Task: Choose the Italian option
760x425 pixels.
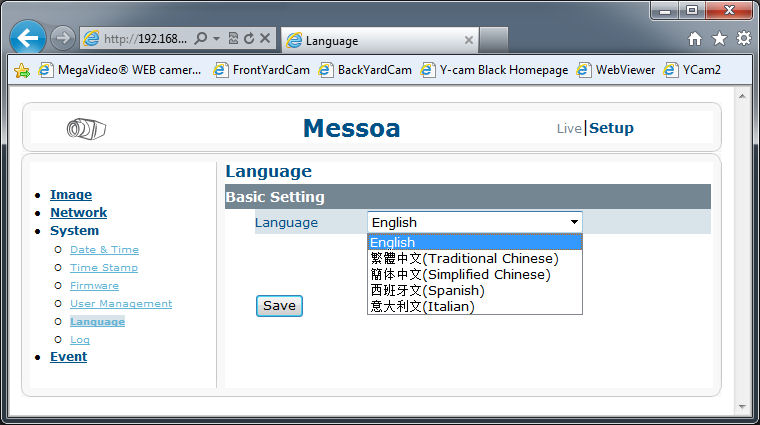Action: (475, 306)
